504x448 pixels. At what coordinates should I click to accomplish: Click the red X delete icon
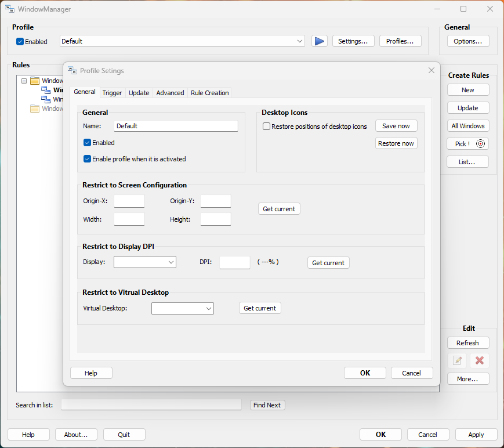[479, 360]
